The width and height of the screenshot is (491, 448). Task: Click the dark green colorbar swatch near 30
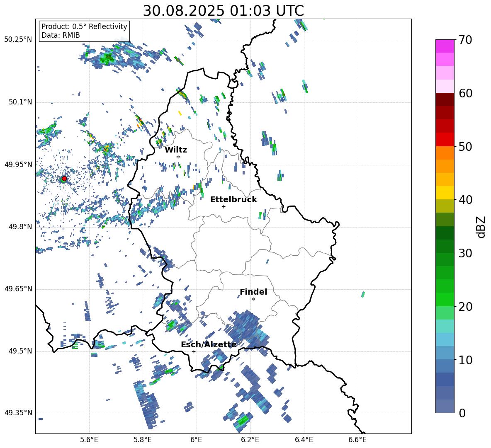click(x=445, y=246)
